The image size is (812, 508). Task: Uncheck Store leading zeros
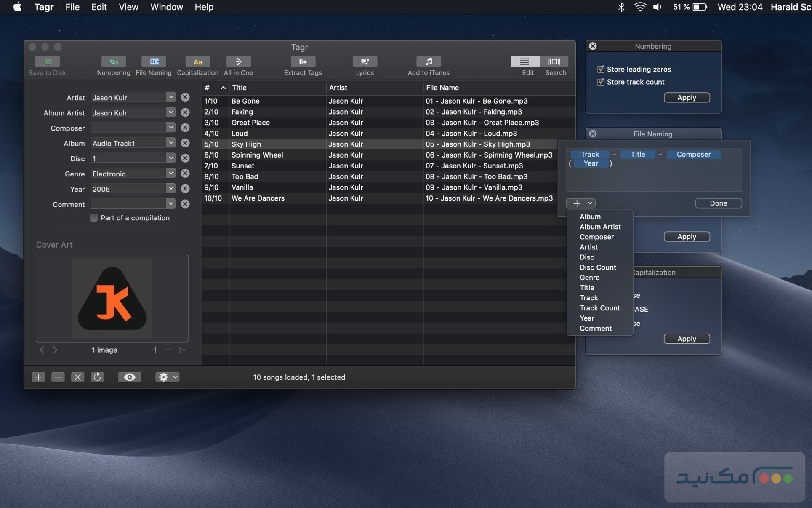click(x=601, y=69)
